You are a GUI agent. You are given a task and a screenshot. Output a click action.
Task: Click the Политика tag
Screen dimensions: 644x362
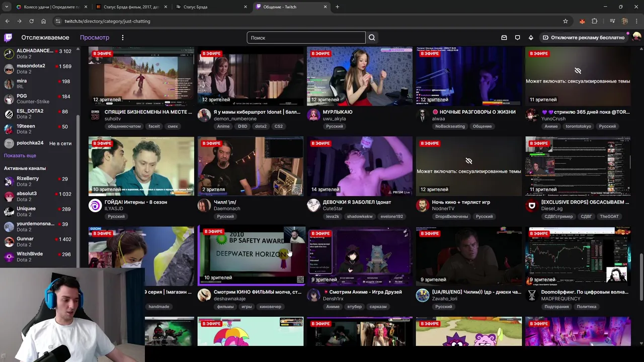click(587, 307)
